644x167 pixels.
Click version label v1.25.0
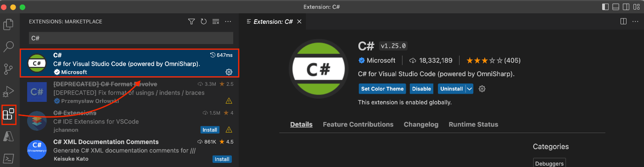tap(393, 46)
